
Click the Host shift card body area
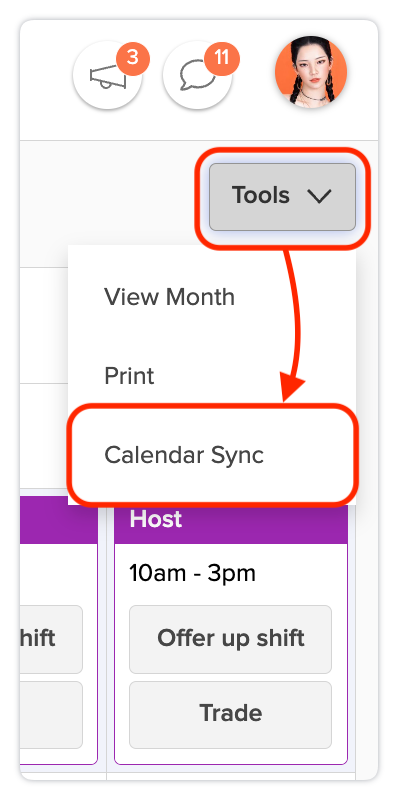point(231,654)
